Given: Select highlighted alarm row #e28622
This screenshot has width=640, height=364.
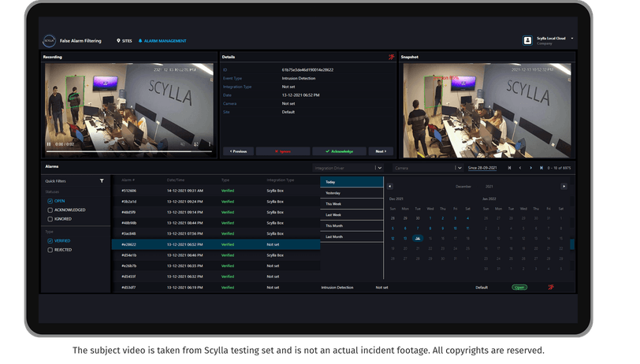Looking at the screenshot, I should 216,244.
